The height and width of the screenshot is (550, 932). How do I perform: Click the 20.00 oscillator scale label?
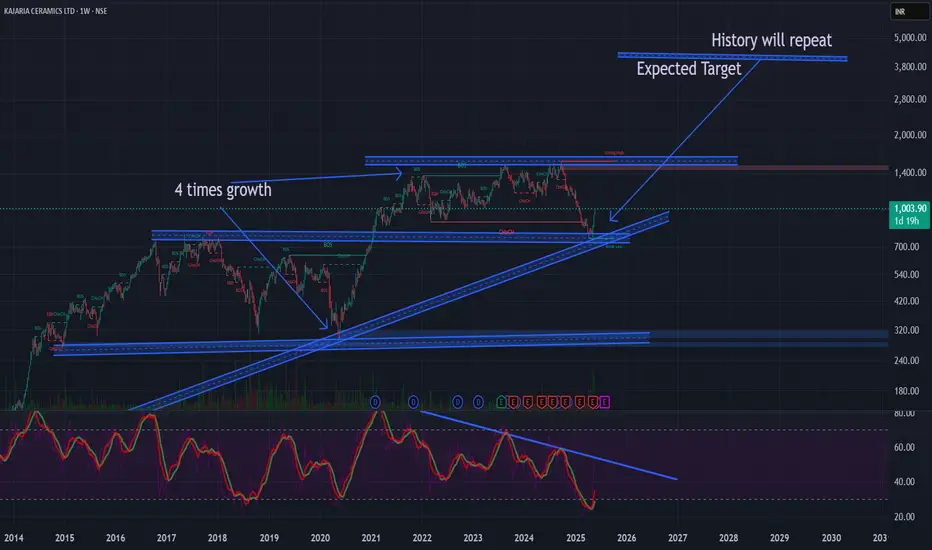coord(904,517)
